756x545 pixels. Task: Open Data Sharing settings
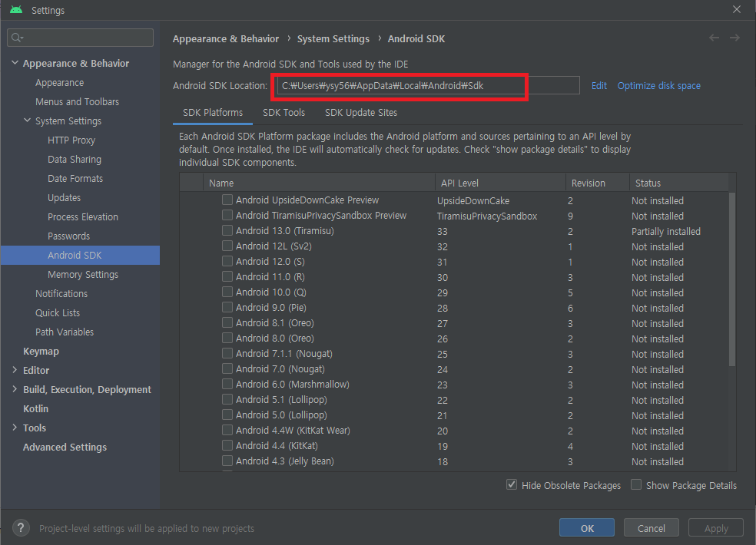75,160
